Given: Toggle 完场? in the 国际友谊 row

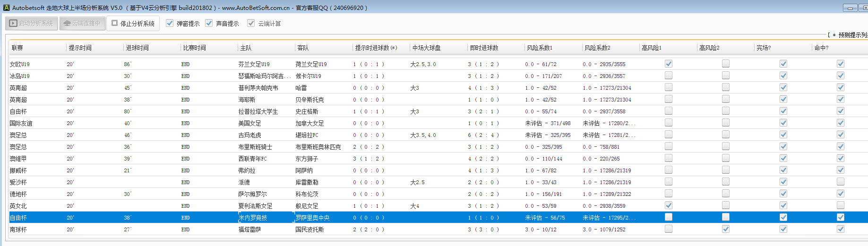Looking at the screenshot, I should [783, 123].
